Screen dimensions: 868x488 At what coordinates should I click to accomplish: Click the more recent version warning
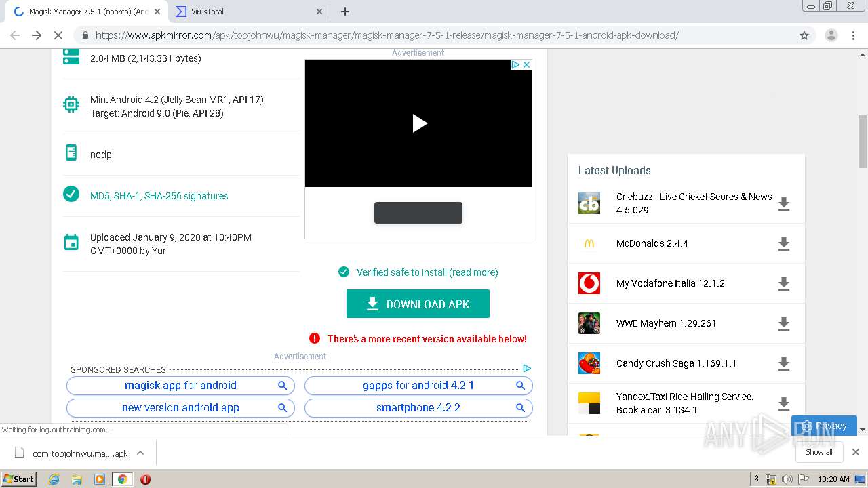pyautogui.click(x=427, y=339)
